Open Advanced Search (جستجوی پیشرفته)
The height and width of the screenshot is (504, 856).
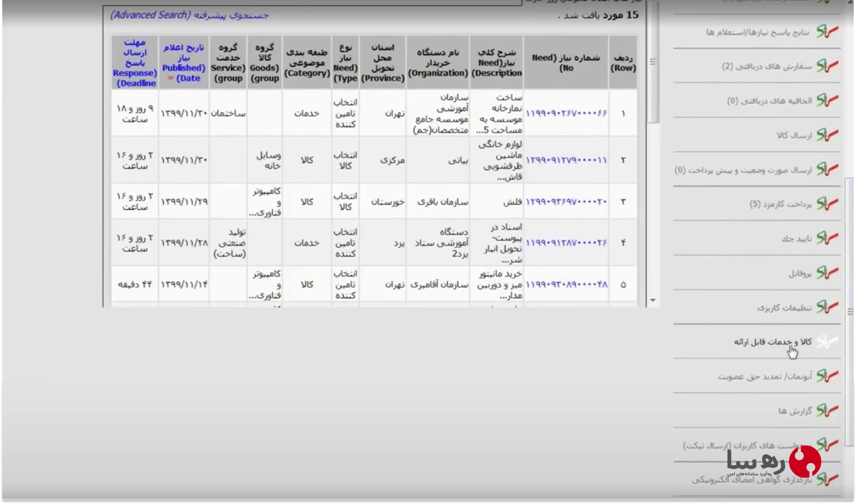[189, 15]
